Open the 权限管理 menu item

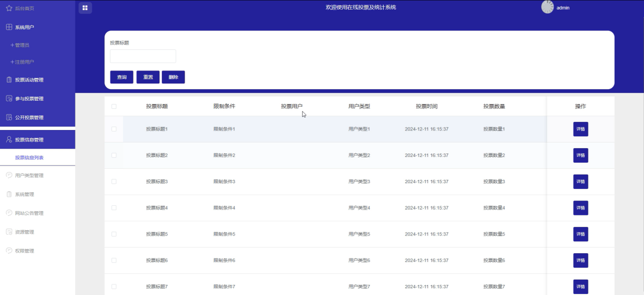pyautogui.click(x=37, y=251)
